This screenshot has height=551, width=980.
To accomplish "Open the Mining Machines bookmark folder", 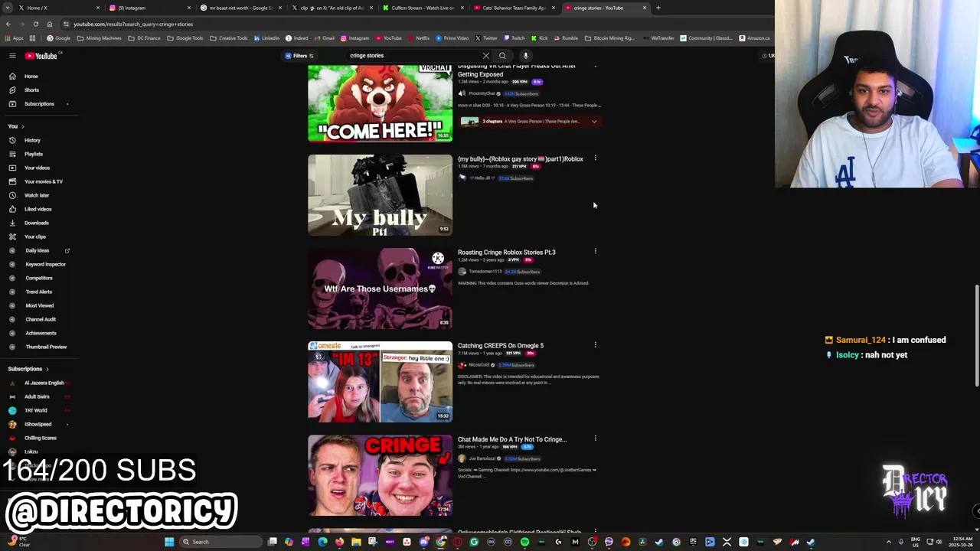I will pos(100,38).
